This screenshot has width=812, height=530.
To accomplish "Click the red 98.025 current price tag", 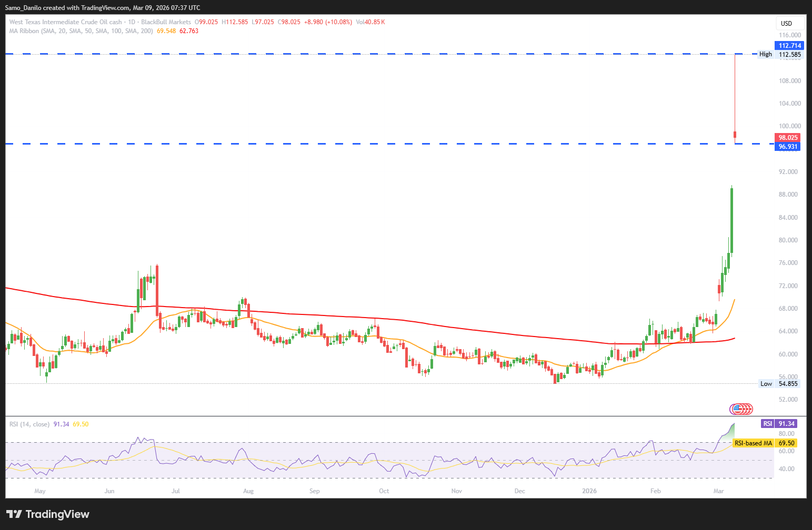I will (x=788, y=138).
